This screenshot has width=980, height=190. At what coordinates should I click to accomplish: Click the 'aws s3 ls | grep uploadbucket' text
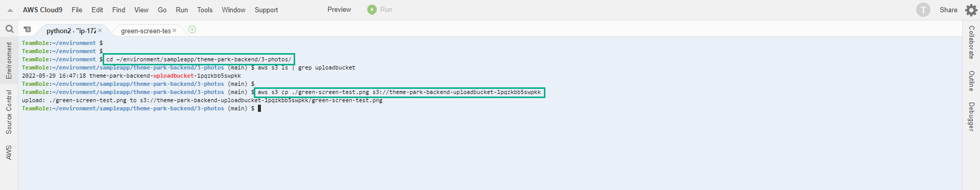point(306,67)
